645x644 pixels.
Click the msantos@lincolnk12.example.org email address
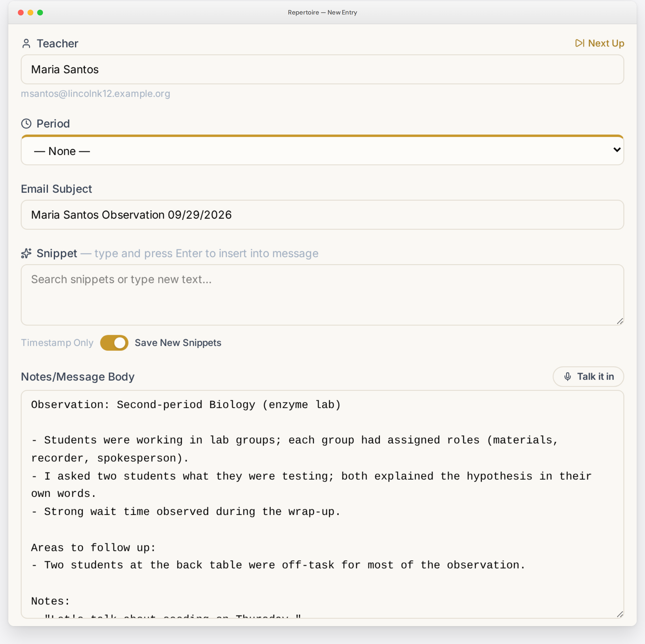point(96,93)
